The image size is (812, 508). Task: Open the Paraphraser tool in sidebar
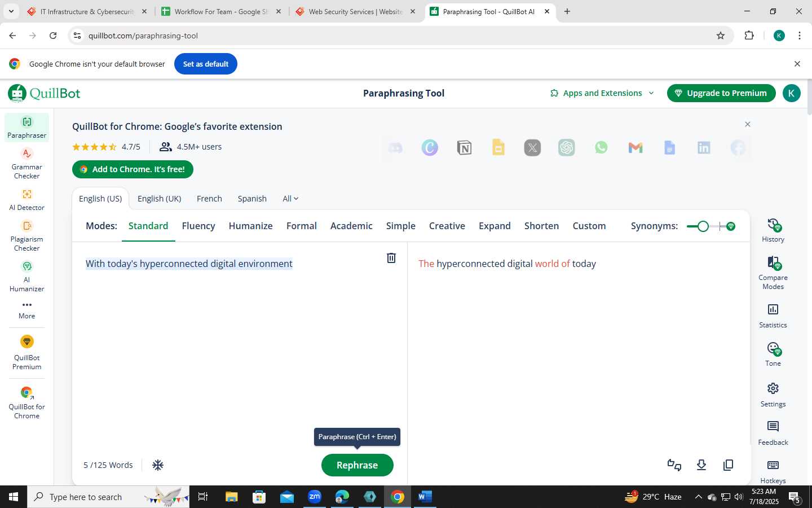click(x=27, y=128)
